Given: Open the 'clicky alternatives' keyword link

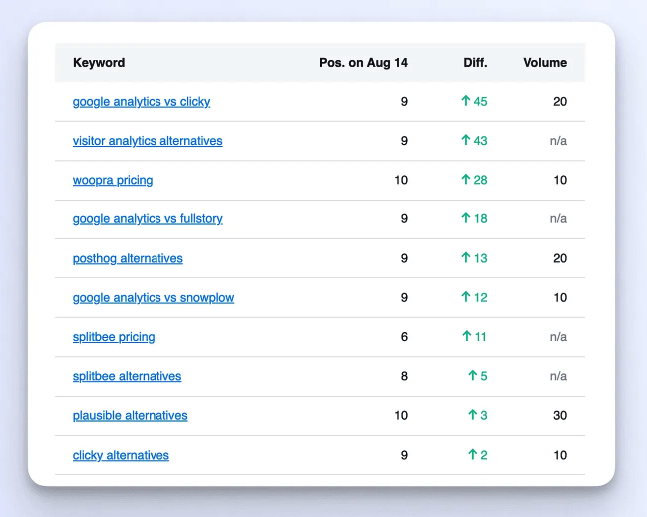Looking at the screenshot, I should 121,455.
